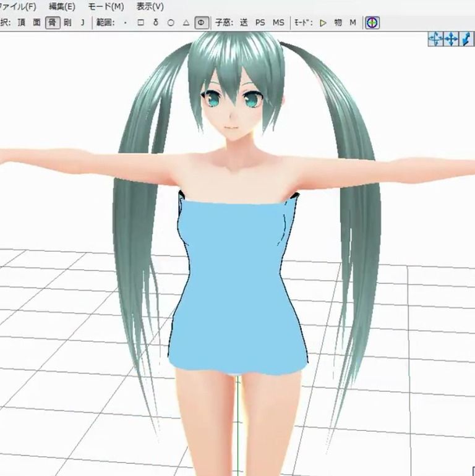
Task: Toggle joint (J) selection mode
Action: [82, 22]
